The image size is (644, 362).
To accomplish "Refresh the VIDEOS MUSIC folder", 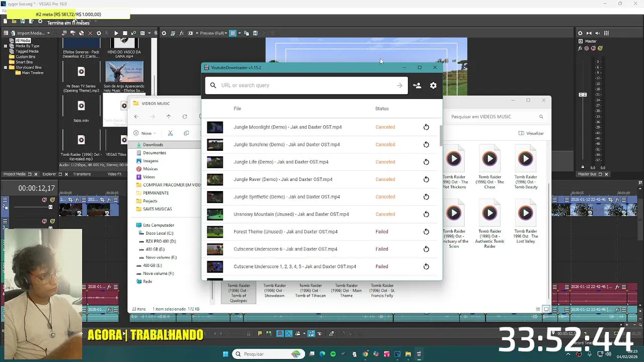I will coord(185,117).
